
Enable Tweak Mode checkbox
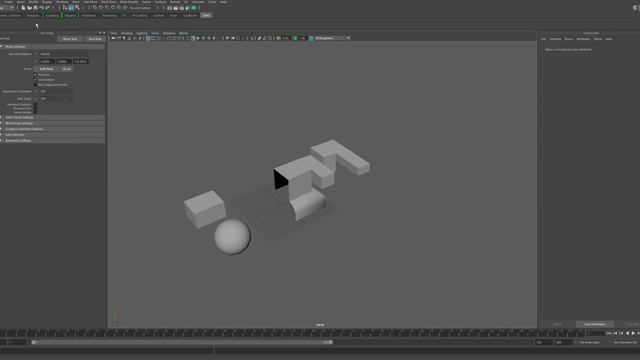click(36, 112)
